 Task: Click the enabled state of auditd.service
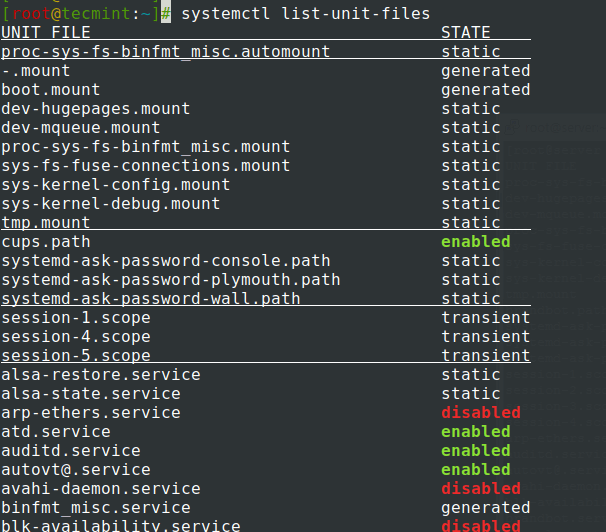click(475, 451)
